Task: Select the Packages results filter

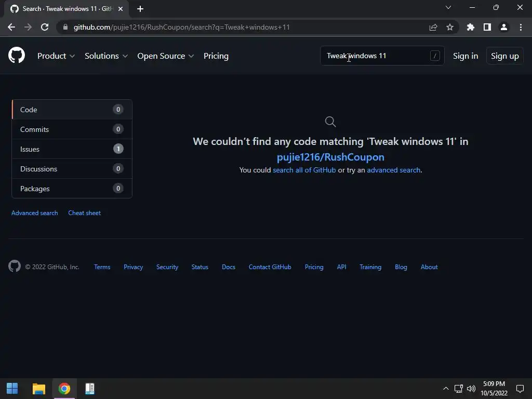Action: point(72,188)
